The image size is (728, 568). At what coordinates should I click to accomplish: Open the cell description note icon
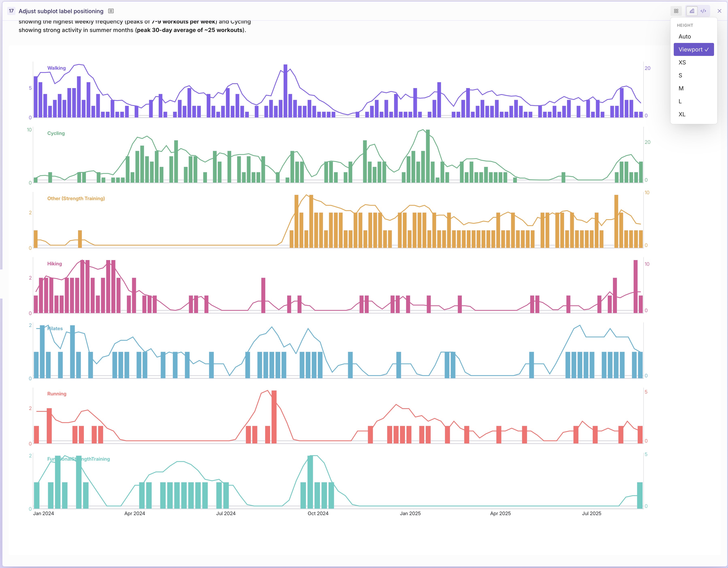[111, 11]
